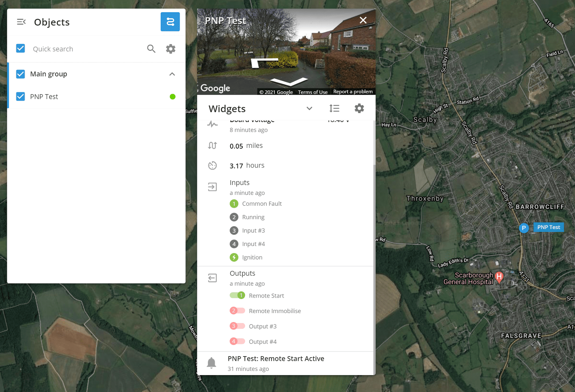575x392 pixels.
Task: Click input 1 Common Fault indicator
Action: point(234,204)
